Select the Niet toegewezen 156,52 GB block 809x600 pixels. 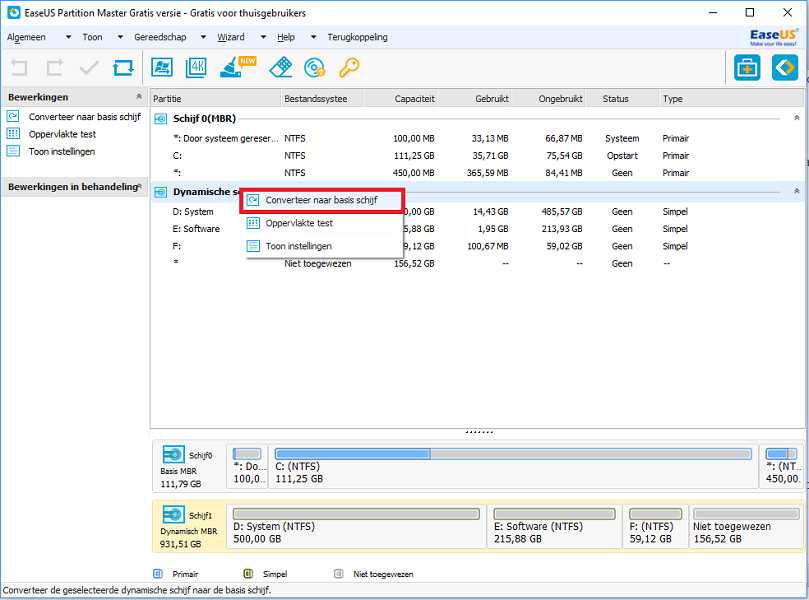[x=746, y=526]
